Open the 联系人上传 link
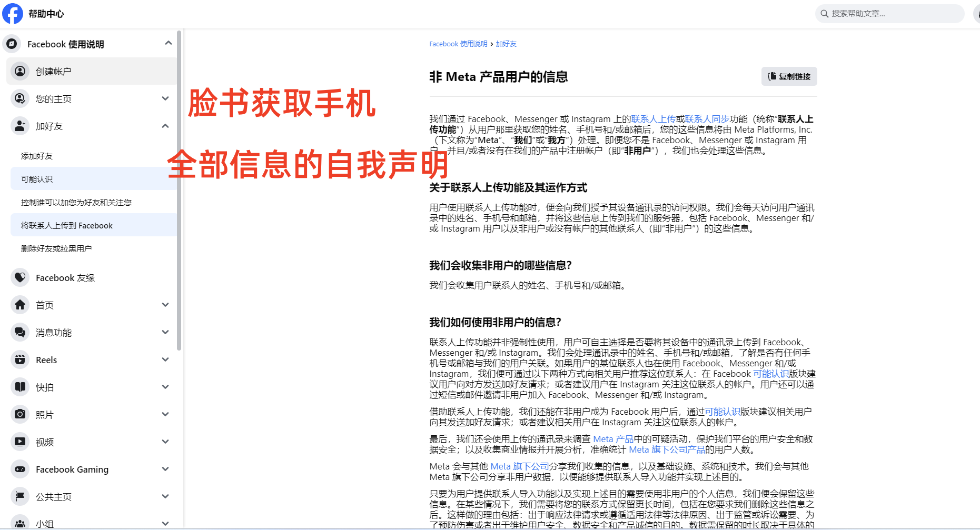The width and height of the screenshot is (980, 530). [653, 119]
